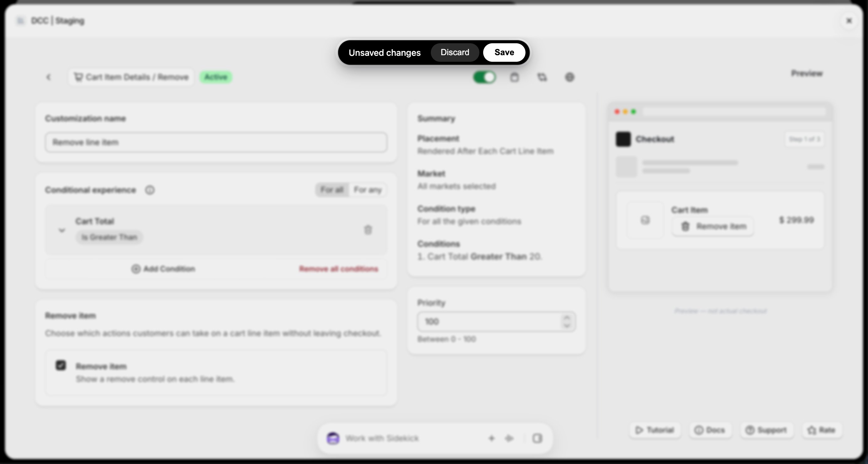Open the Sidekick side panel icon
This screenshot has width=868, height=464.
(x=537, y=438)
